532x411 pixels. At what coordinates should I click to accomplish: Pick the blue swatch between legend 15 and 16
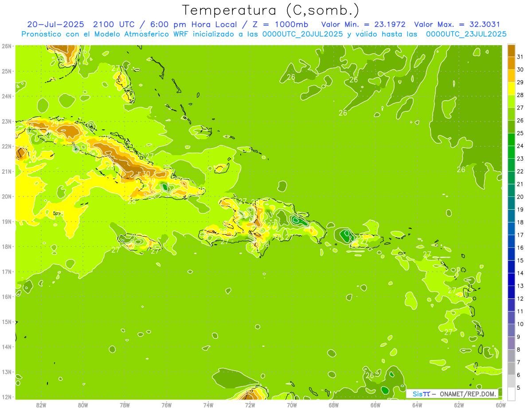[x=511, y=254]
